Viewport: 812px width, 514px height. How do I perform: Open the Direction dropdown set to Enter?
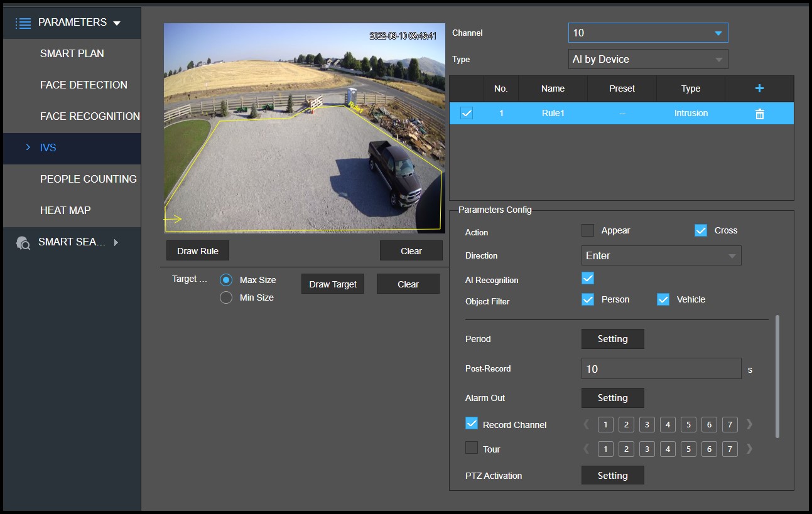point(661,255)
